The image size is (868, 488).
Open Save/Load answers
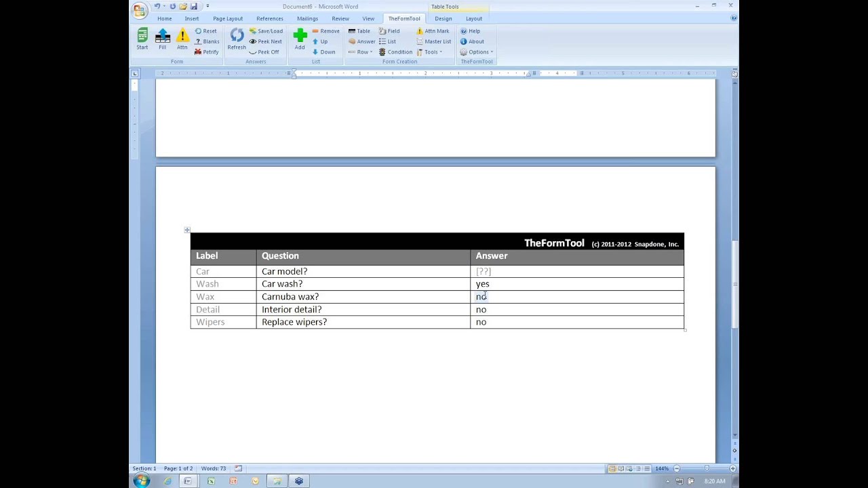click(x=266, y=31)
